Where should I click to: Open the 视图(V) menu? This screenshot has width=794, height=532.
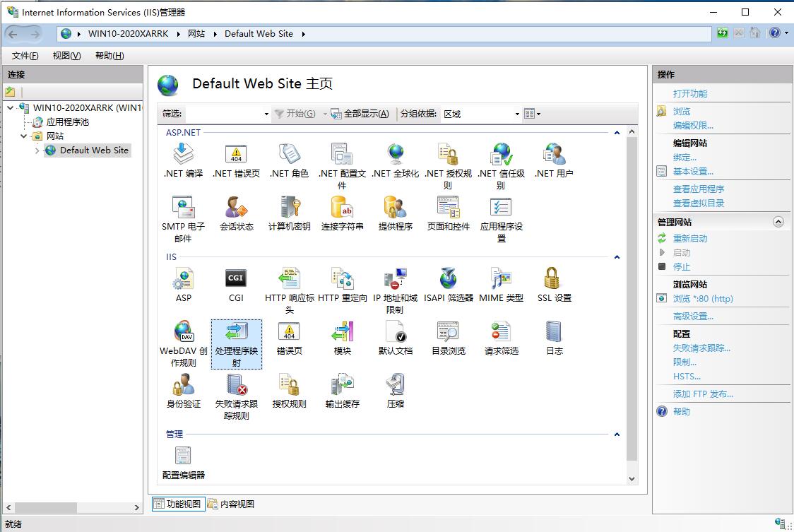coord(67,56)
